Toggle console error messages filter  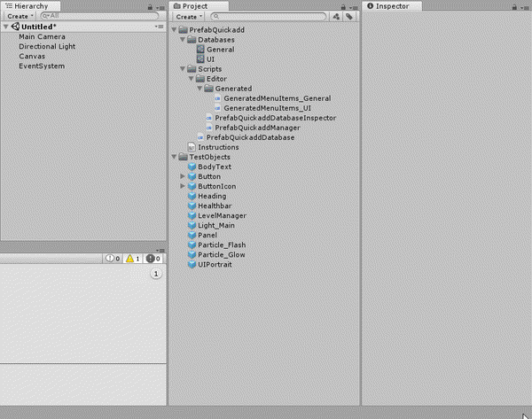[153, 259]
